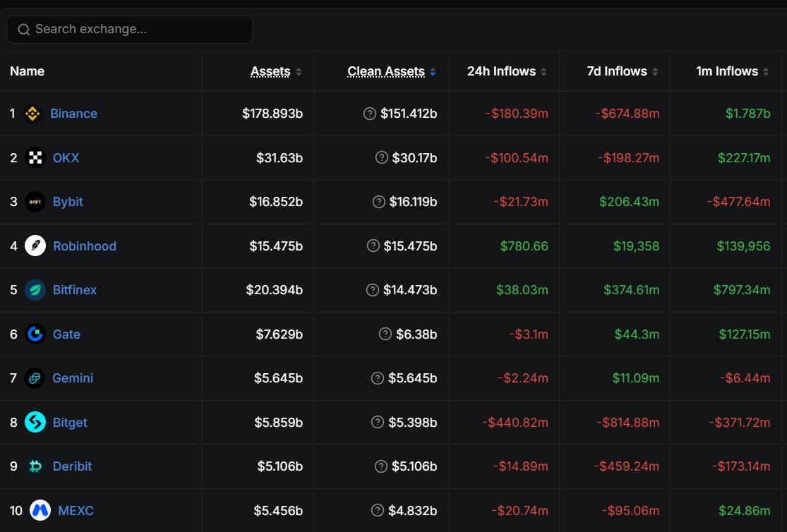The width and height of the screenshot is (787, 532).
Task: Click the Robinhood feather logo icon
Action: (x=35, y=246)
